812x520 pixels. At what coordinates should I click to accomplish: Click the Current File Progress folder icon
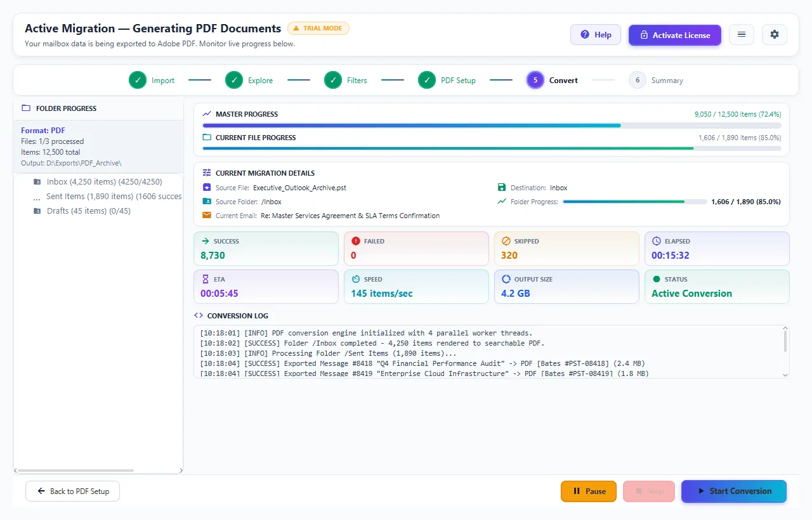207,138
